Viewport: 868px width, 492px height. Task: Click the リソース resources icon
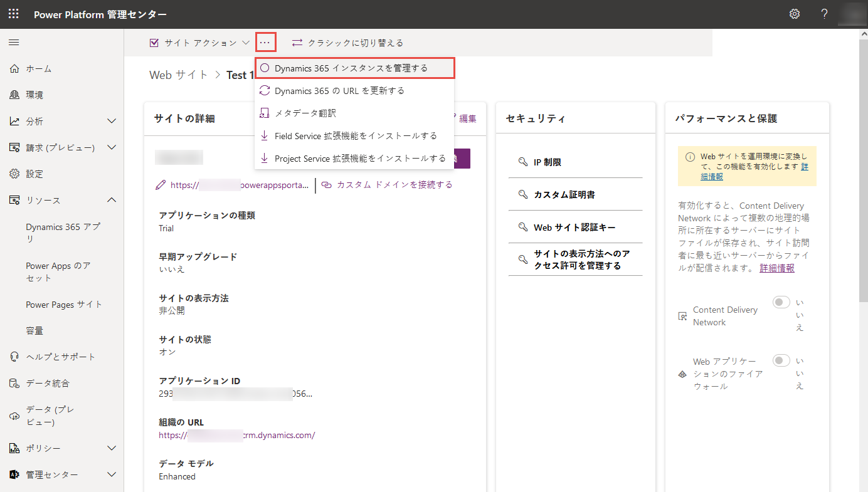pyautogui.click(x=14, y=200)
